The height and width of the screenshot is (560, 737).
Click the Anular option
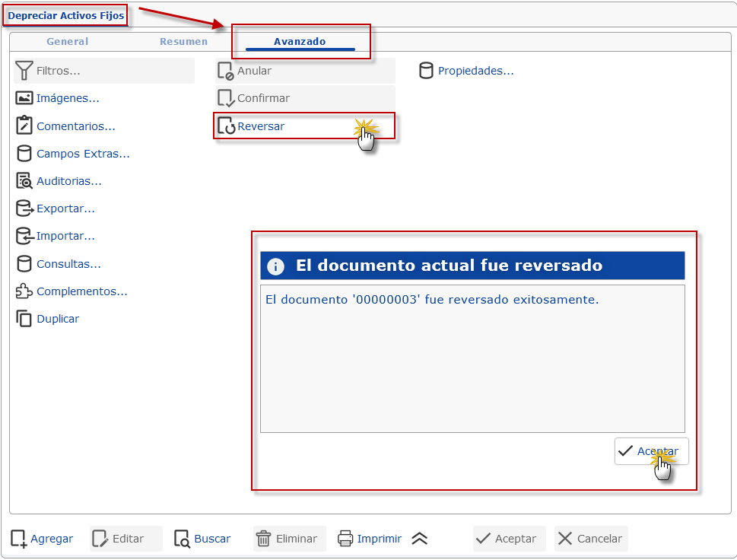[x=305, y=71]
